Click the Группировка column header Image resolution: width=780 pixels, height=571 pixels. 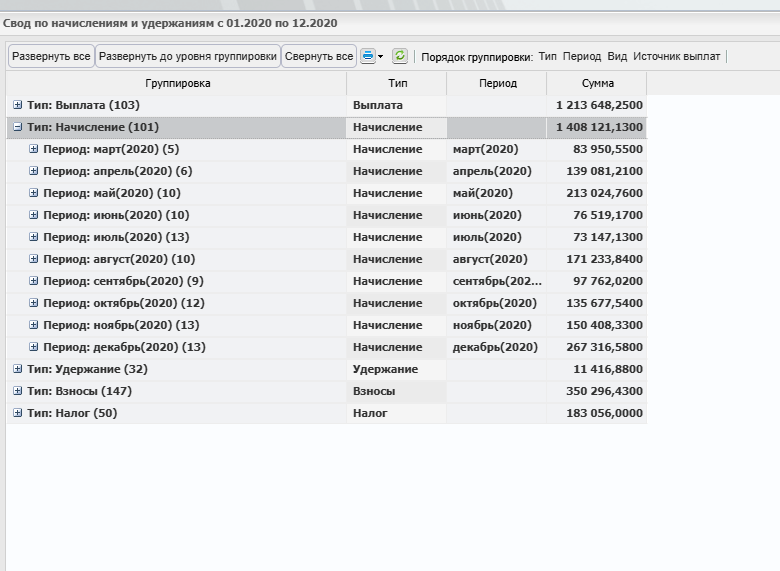[177, 83]
